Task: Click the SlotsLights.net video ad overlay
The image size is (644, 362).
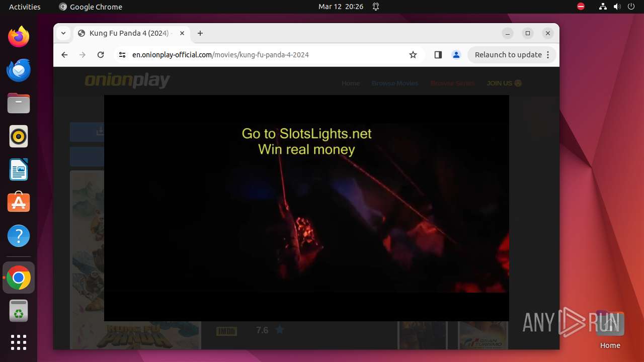Action: 306,208
